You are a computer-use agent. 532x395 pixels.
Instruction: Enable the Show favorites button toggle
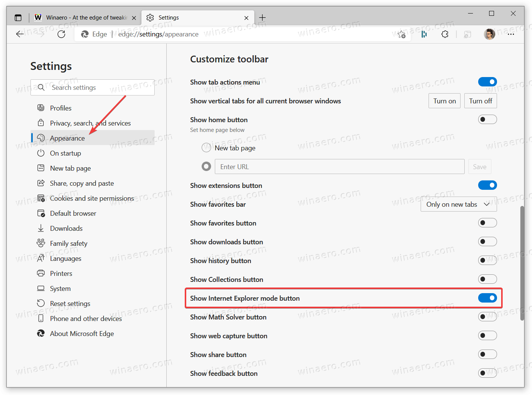pyautogui.click(x=487, y=223)
